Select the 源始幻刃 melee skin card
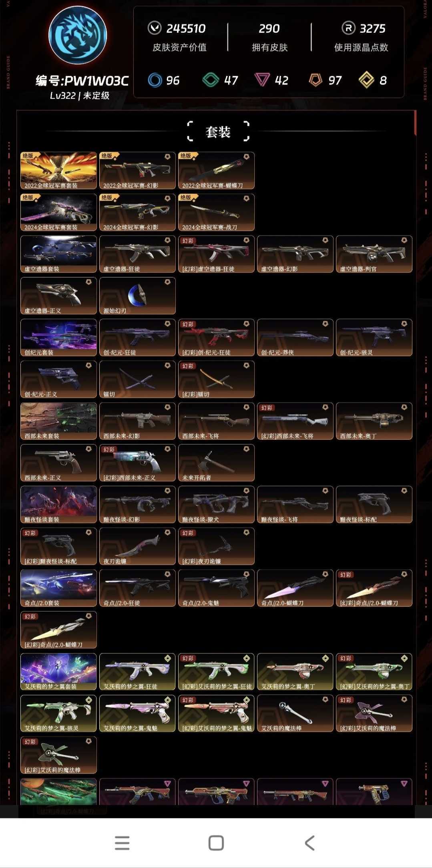The height and width of the screenshot is (868, 432). click(137, 296)
